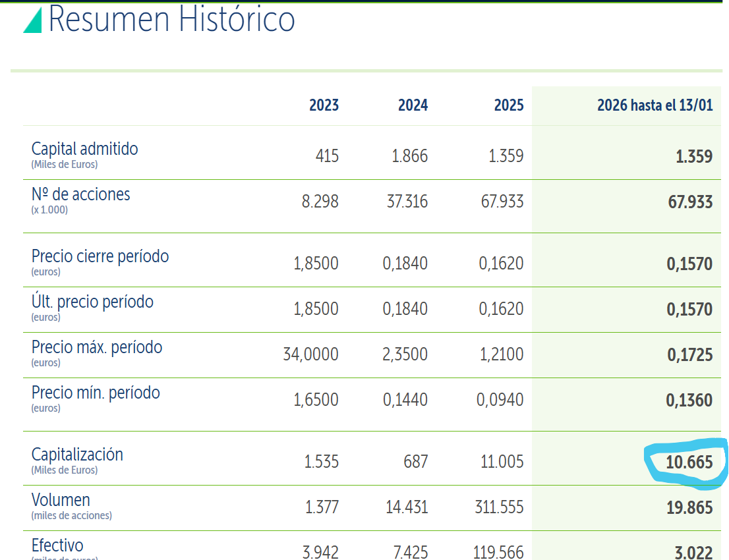This screenshot has height=560, width=729.
Task: Select the 34,0000 max price for 2023
Action: 310,354
